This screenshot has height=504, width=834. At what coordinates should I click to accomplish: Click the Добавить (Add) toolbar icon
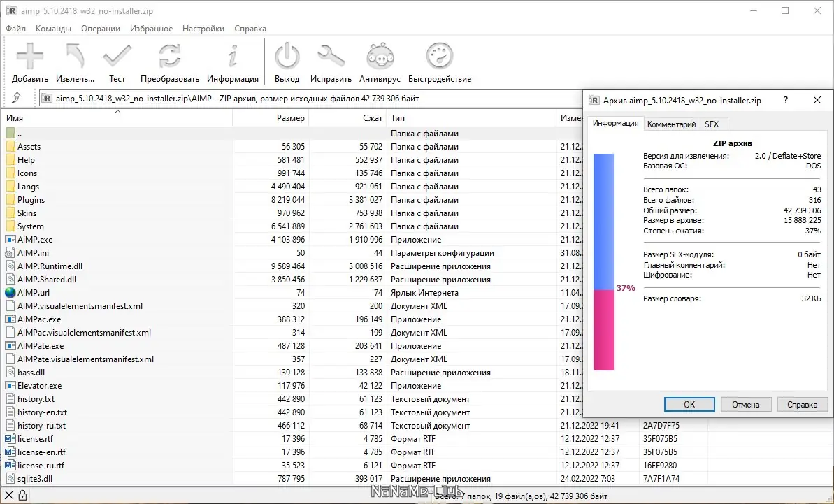tap(30, 57)
